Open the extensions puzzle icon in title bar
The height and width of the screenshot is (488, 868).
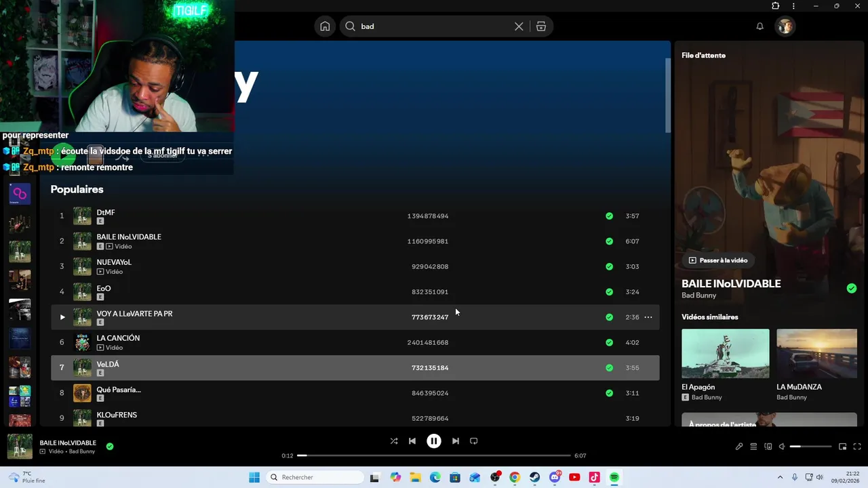(x=776, y=6)
